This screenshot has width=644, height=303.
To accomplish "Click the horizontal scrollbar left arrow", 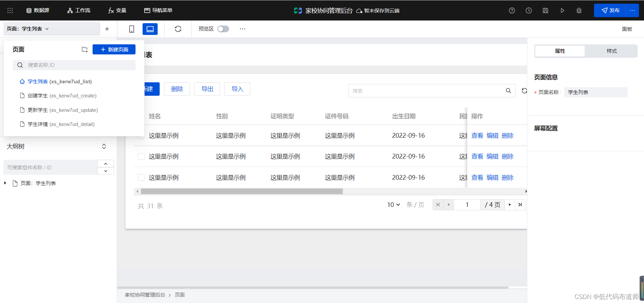I will point(137,191).
